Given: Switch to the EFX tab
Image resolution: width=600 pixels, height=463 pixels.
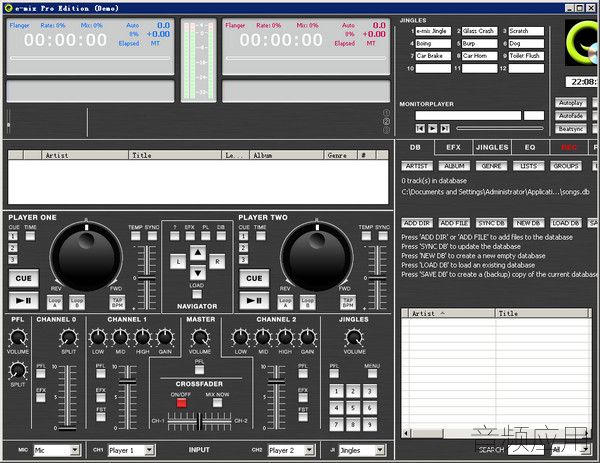Looking at the screenshot, I should tap(453, 147).
